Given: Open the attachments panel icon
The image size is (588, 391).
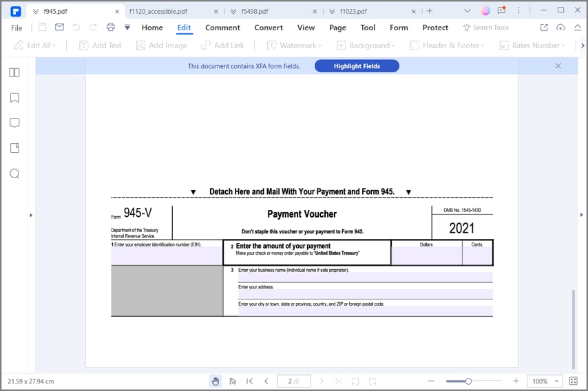Looking at the screenshot, I should point(14,148).
